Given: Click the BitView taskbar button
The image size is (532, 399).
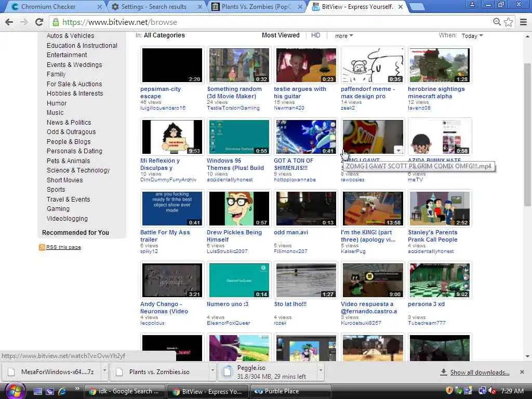Looking at the screenshot, I should point(207,391).
